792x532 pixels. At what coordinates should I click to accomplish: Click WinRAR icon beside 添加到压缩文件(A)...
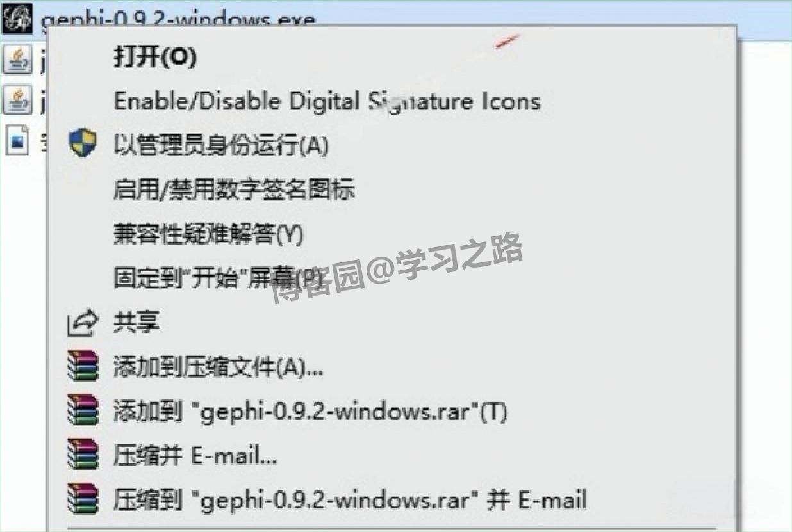tap(83, 366)
